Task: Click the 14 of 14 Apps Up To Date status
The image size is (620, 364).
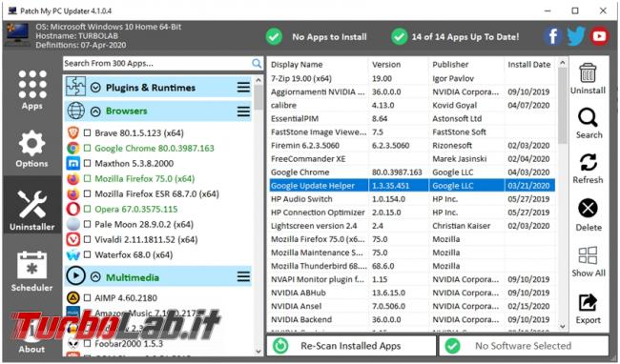Action: 455,37
